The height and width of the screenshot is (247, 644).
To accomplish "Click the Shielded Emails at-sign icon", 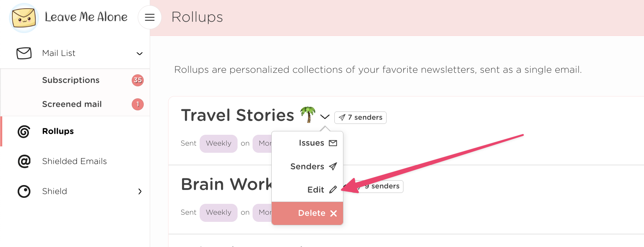I will [24, 161].
